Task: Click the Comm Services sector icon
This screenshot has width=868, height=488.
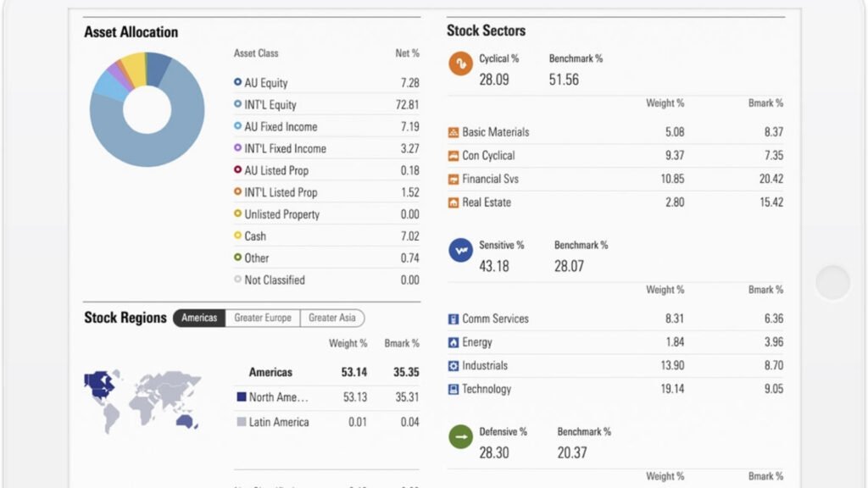Action: pos(453,319)
